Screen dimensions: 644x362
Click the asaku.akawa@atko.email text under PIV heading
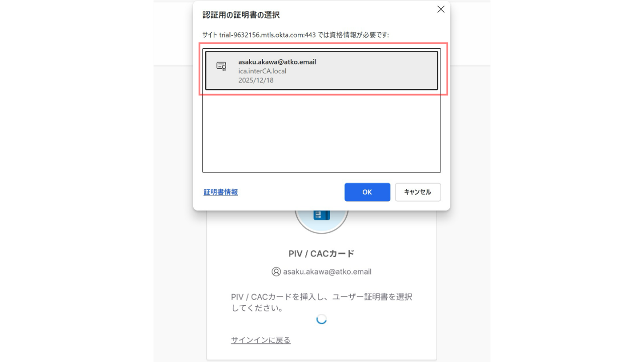click(x=327, y=271)
